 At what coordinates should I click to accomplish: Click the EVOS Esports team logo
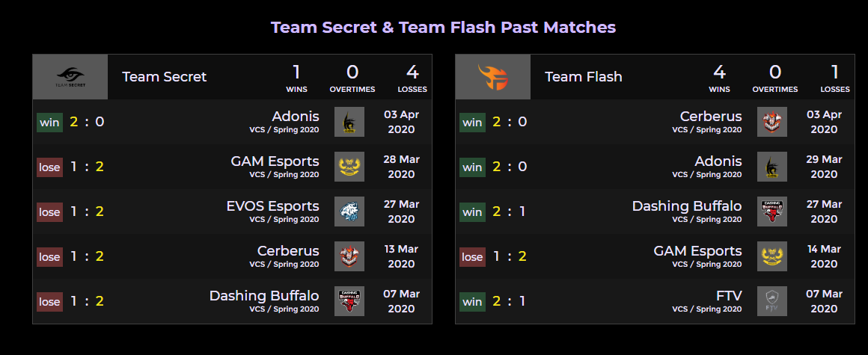click(349, 212)
